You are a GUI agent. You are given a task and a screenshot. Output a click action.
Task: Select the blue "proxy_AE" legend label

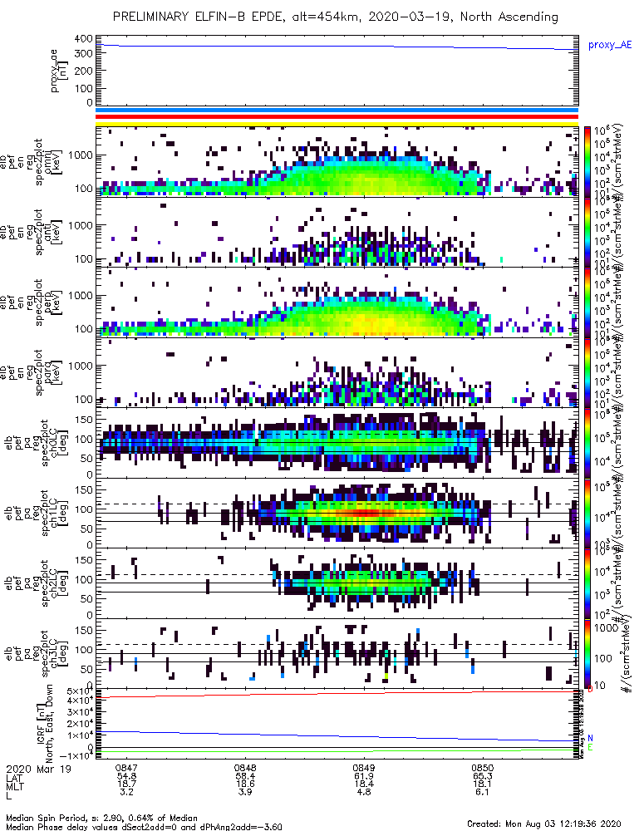point(610,45)
